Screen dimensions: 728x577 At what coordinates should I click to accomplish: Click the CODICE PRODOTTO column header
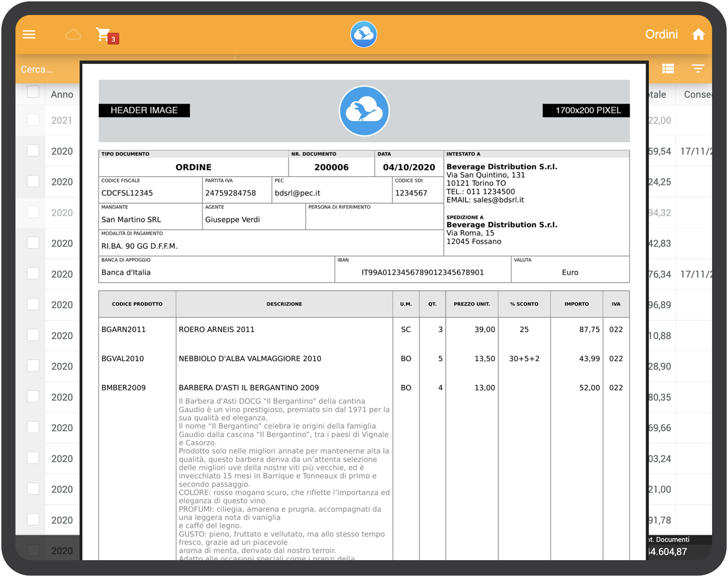coord(137,304)
